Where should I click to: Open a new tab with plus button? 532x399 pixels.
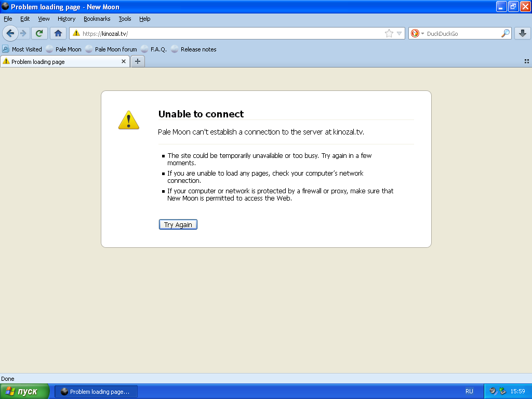pyautogui.click(x=138, y=61)
